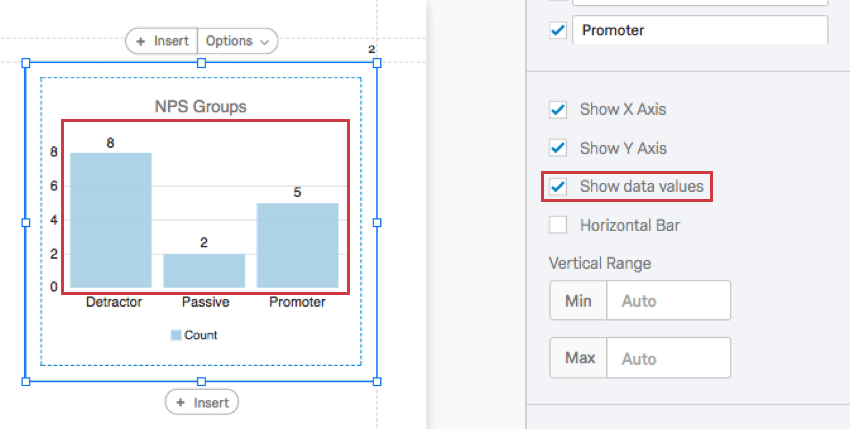Click the top Insert button

point(162,41)
